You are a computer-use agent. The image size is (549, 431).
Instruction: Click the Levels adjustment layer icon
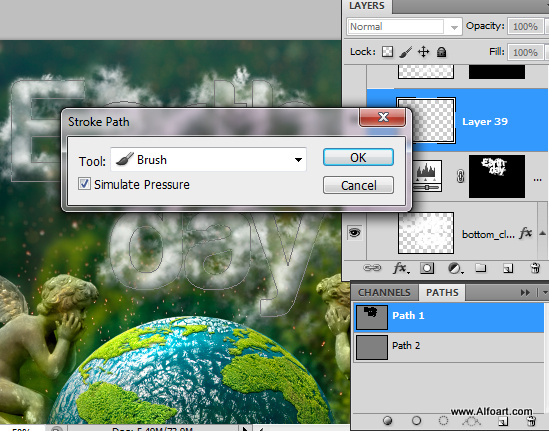[x=426, y=176]
